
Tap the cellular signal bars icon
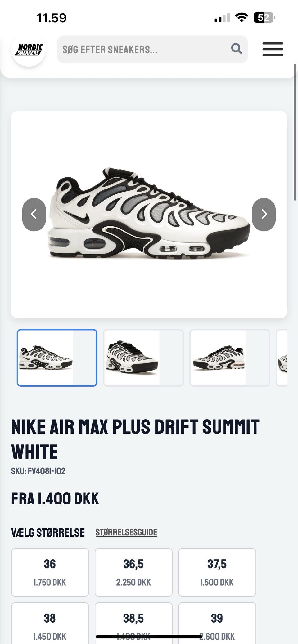222,18
